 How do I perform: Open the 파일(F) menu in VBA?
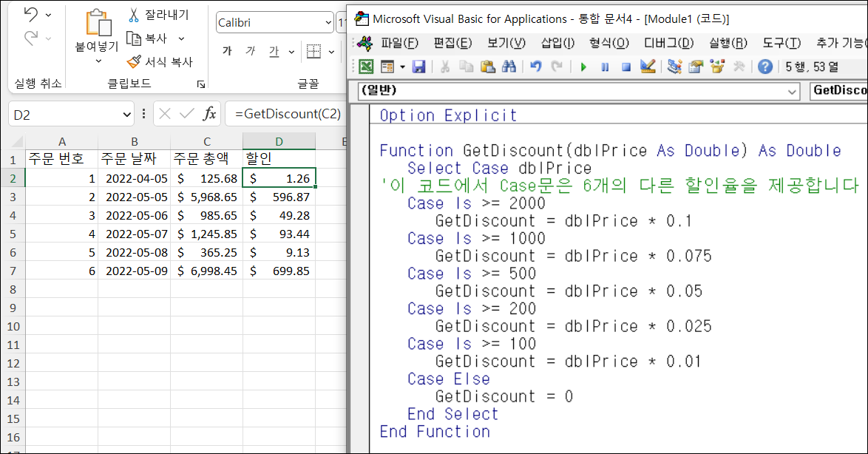(x=400, y=43)
